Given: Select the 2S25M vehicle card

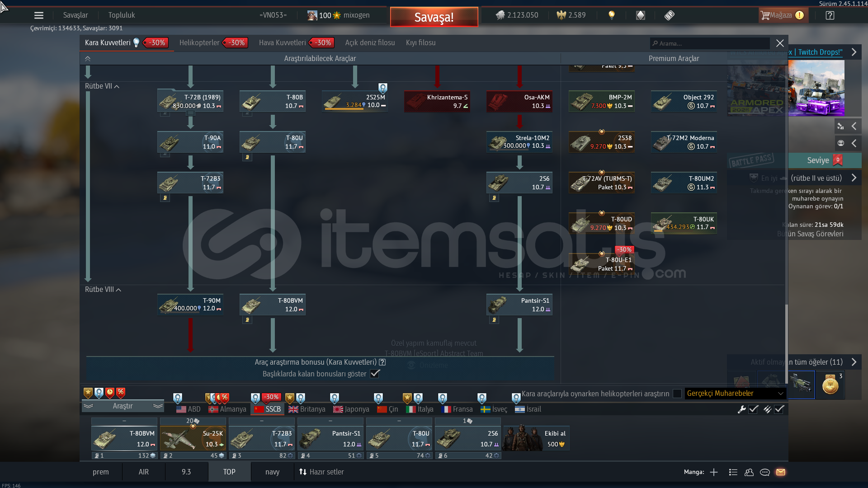Looking at the screenshot, I should click(355, 101).
